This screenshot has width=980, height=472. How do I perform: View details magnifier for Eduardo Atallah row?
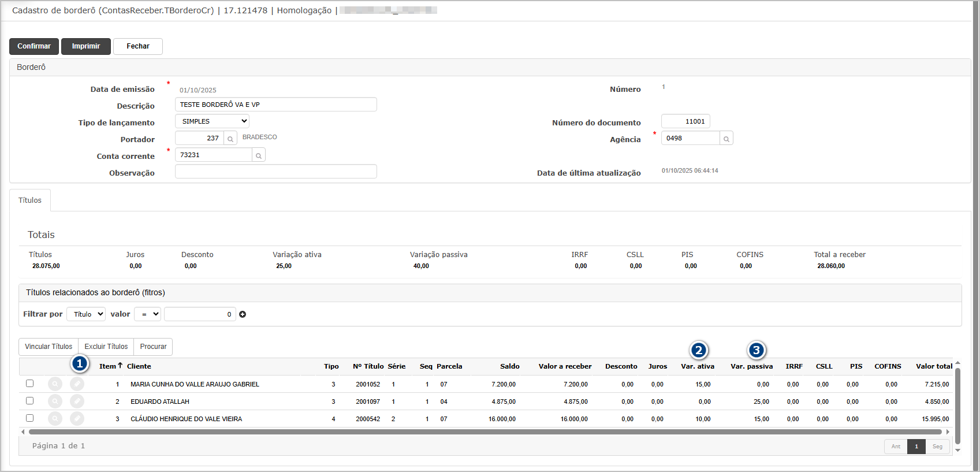click(x=55, y=401)
